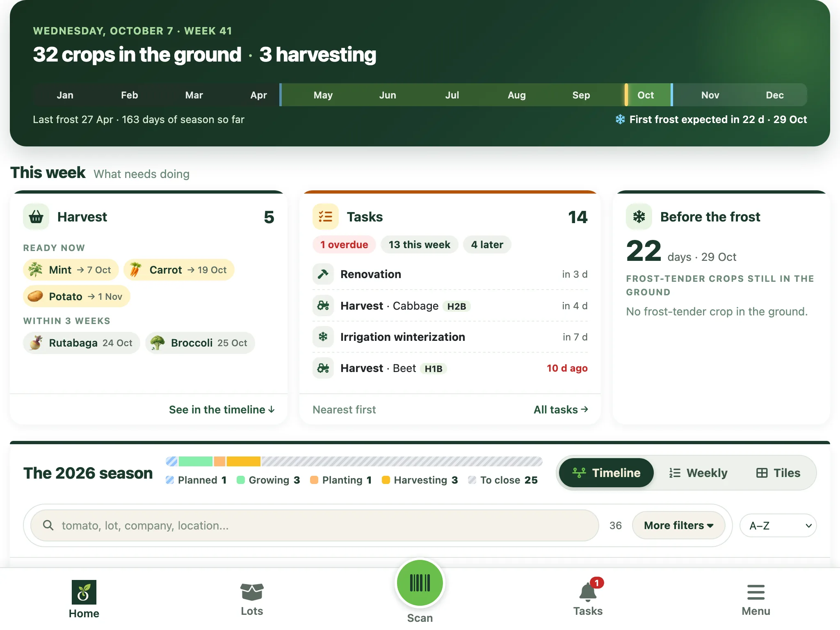Click the Tasks checklist icon
Screen dimensions: 840x630
326,217
